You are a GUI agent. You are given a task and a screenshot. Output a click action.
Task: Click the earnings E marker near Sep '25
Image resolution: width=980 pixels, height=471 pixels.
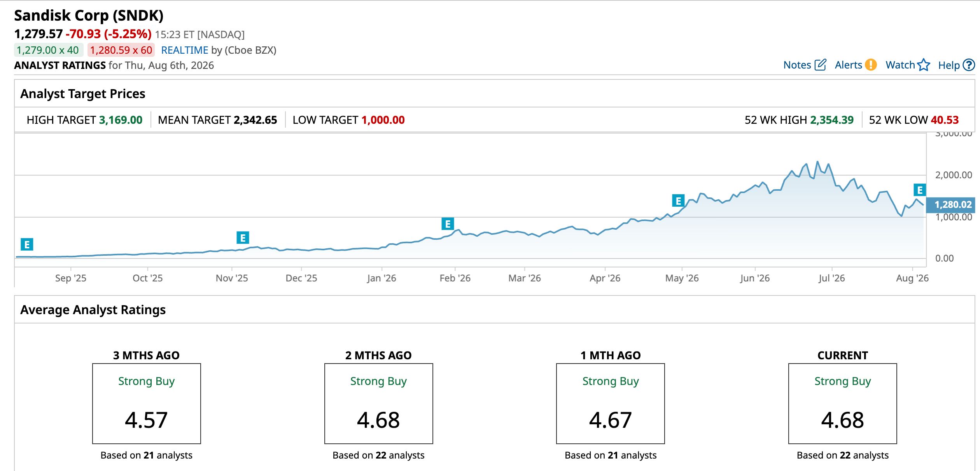[27, 244]
